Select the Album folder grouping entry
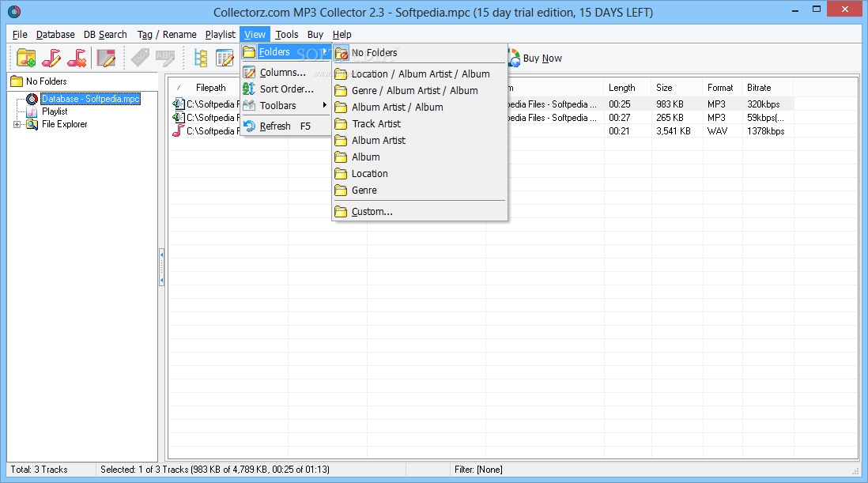 point(420,157)
